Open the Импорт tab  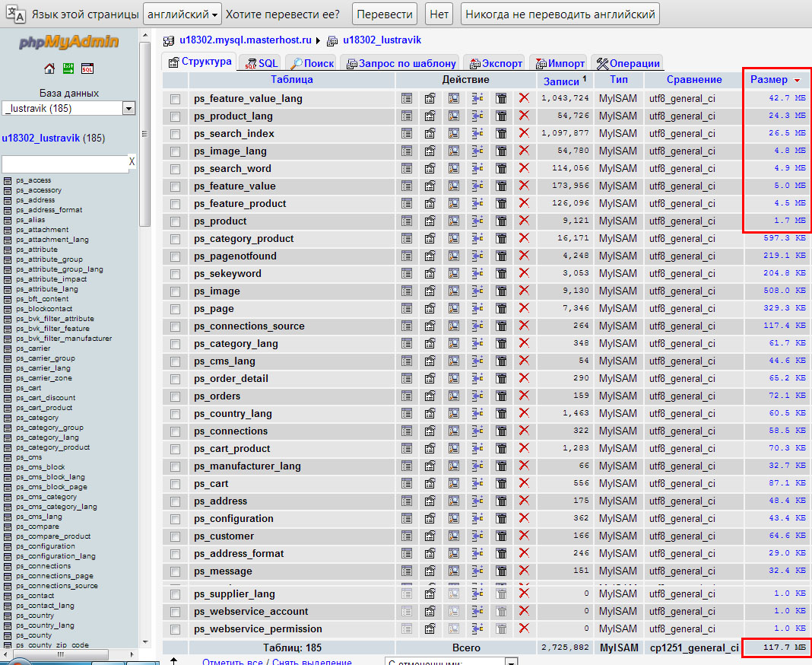point(560,63)
